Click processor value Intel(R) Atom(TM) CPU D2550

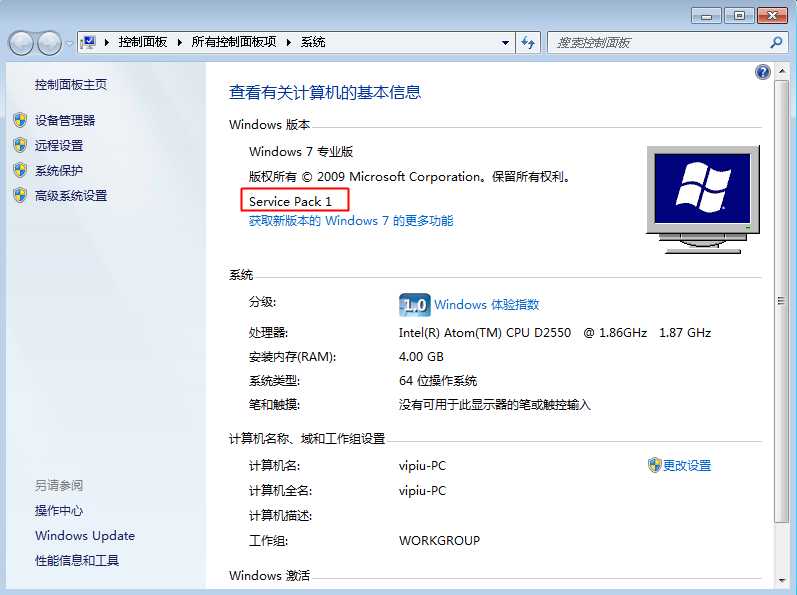[555, 333]
